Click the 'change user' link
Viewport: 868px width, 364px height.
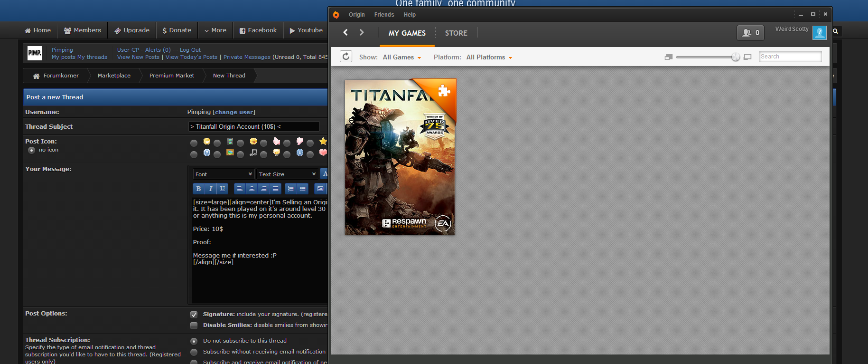234,112
